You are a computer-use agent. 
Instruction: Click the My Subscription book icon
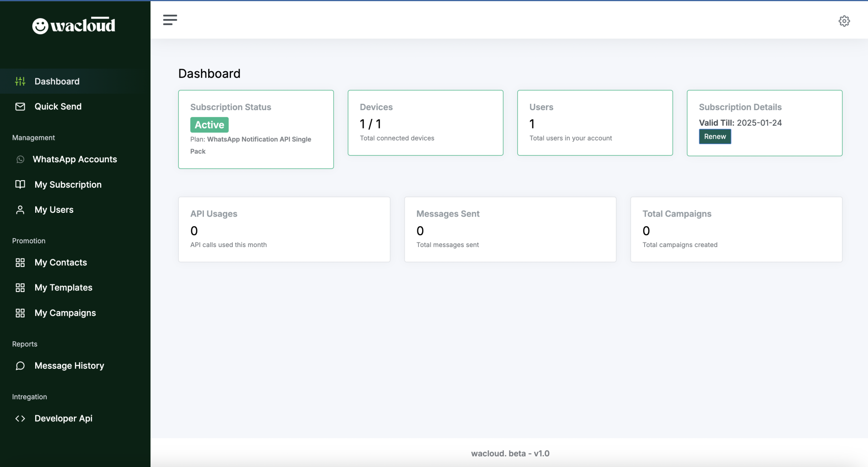click(20, 184)
